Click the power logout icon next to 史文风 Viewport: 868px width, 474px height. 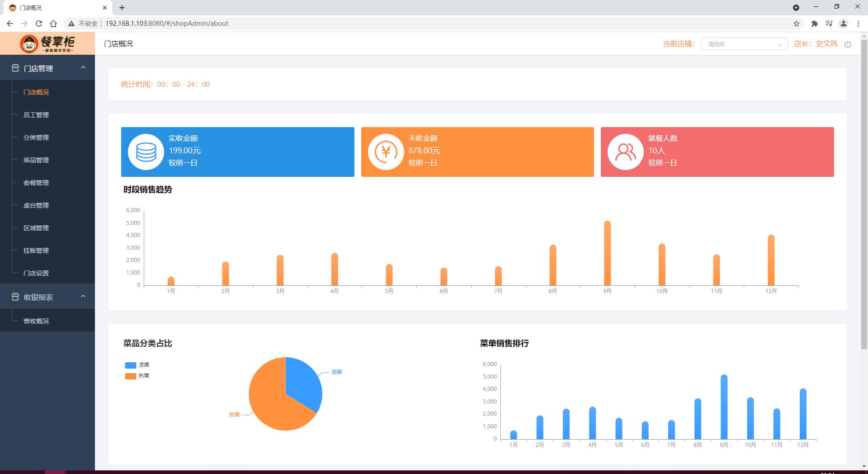pos(848,44)
